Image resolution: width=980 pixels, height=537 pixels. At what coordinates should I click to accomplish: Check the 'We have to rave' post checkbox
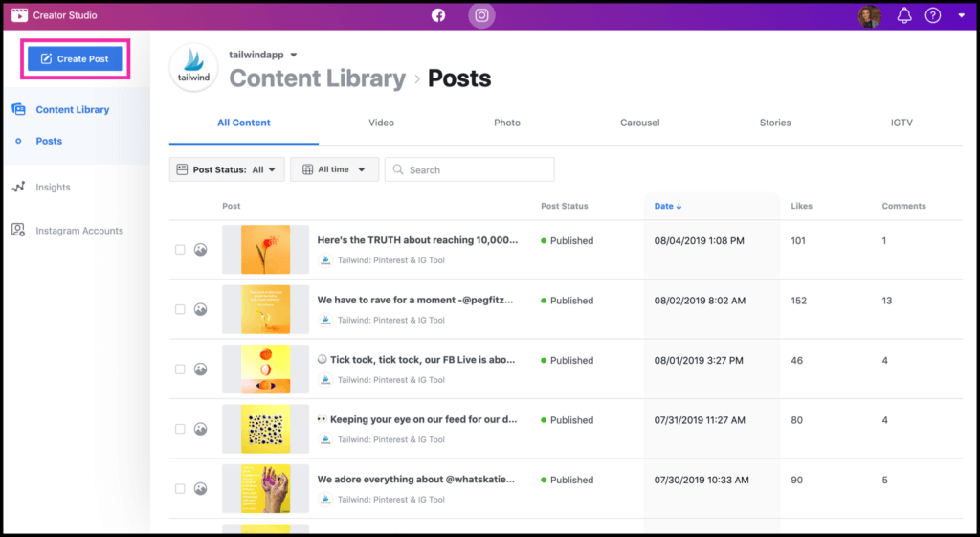pos(180,309)
